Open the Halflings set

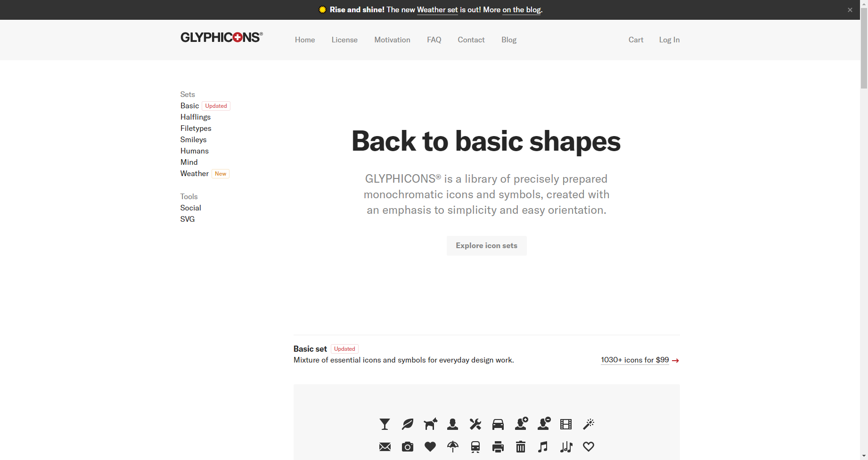[x=195, y=117]
